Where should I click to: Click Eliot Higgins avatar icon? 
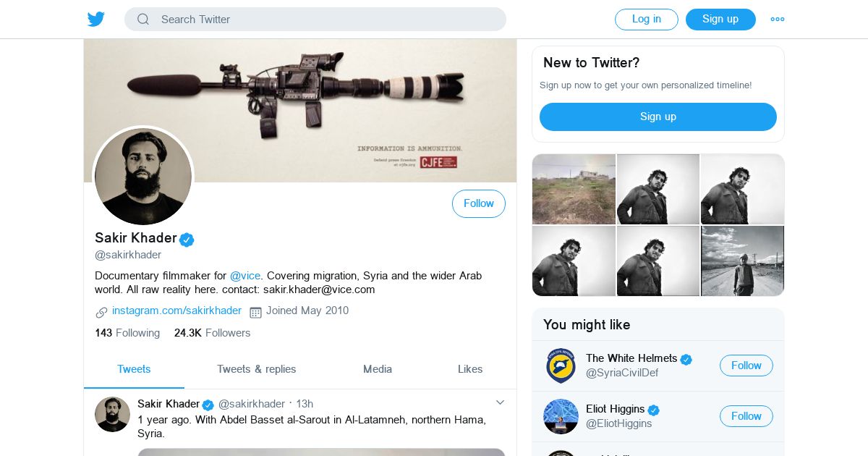click(x=561, y=416)
